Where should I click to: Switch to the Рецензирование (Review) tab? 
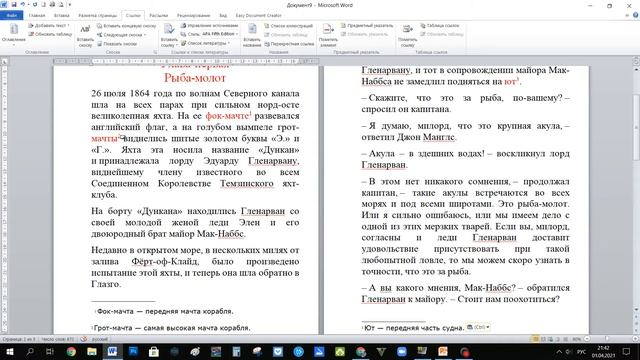(x=193, y=16)
